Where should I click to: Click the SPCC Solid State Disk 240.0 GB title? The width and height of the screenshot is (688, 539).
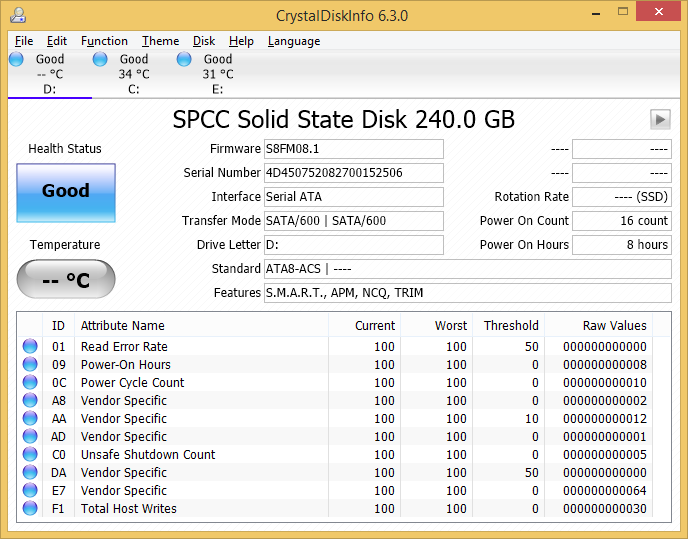(x=344, y=119)
